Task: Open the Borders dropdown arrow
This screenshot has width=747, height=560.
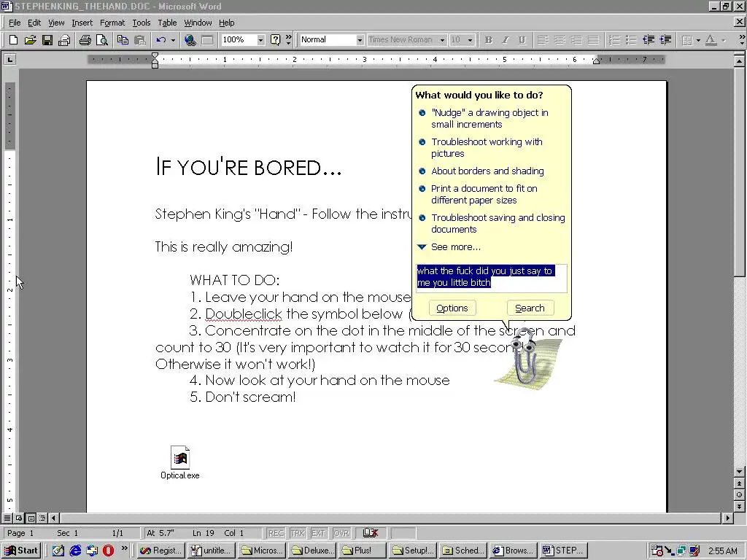Action: point(698,40)
